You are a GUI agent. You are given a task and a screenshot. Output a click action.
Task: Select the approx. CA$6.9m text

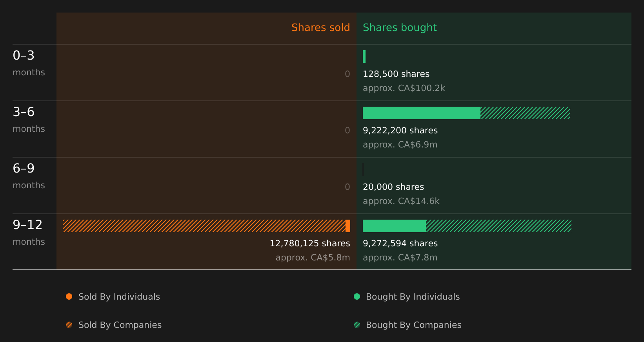[x=400, y=145]
